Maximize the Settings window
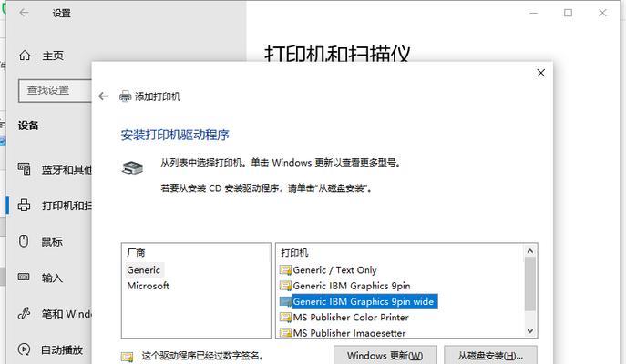626x364 pixels. 568,13
